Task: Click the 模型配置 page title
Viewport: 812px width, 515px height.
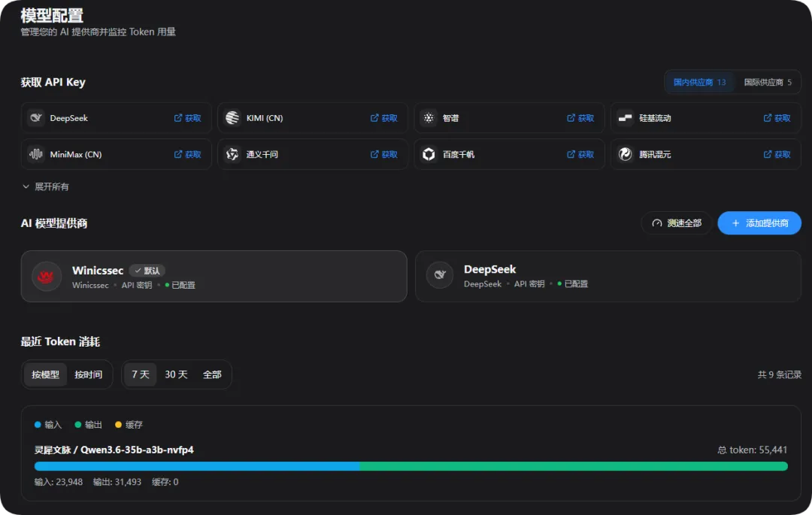Action: point(52,16)
